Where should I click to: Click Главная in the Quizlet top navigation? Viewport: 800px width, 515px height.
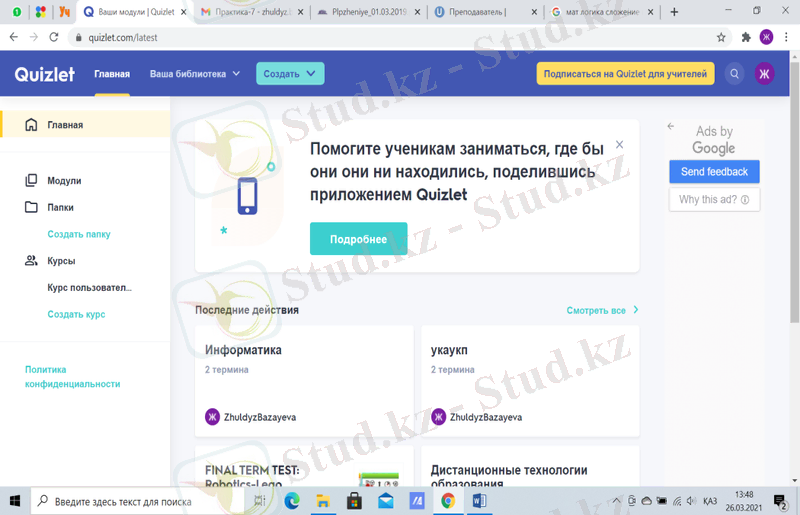coord(112,74)
